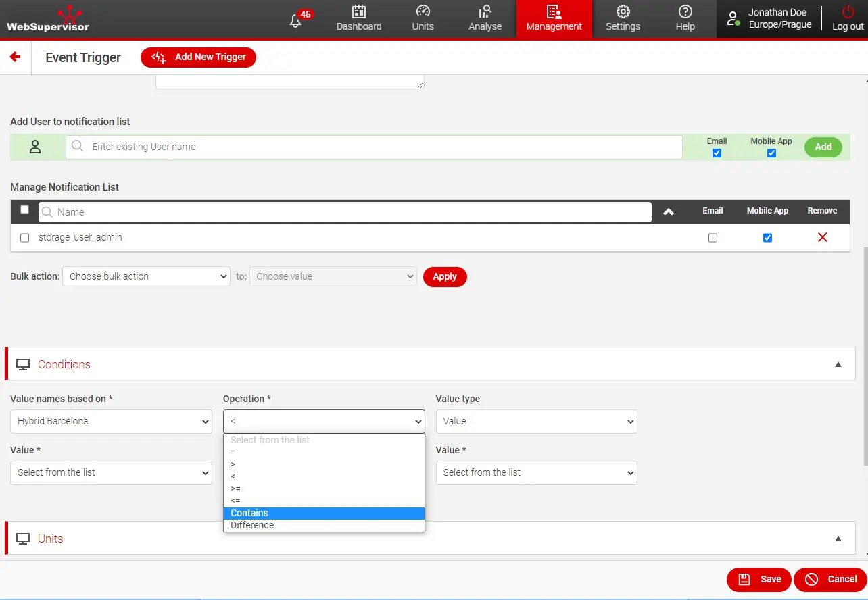
Task: Open the Settings gear
Action: pos(623,19)
